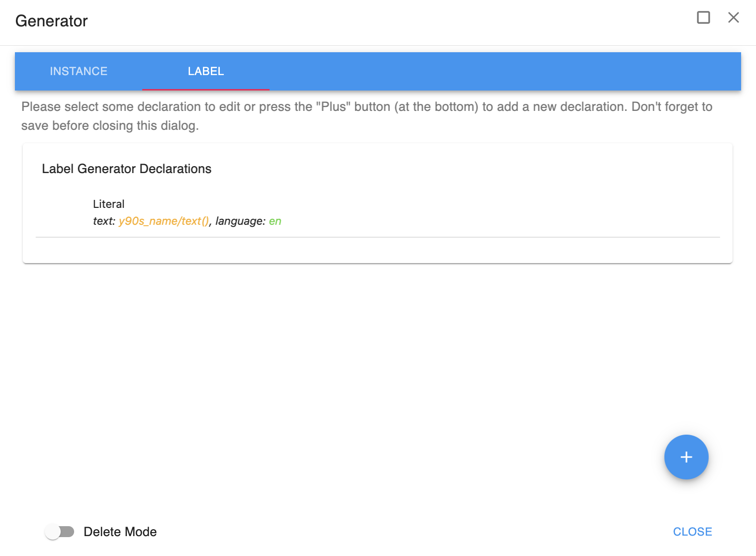
Task: Click the y90s_name/text() value
Action: point(164,221)
